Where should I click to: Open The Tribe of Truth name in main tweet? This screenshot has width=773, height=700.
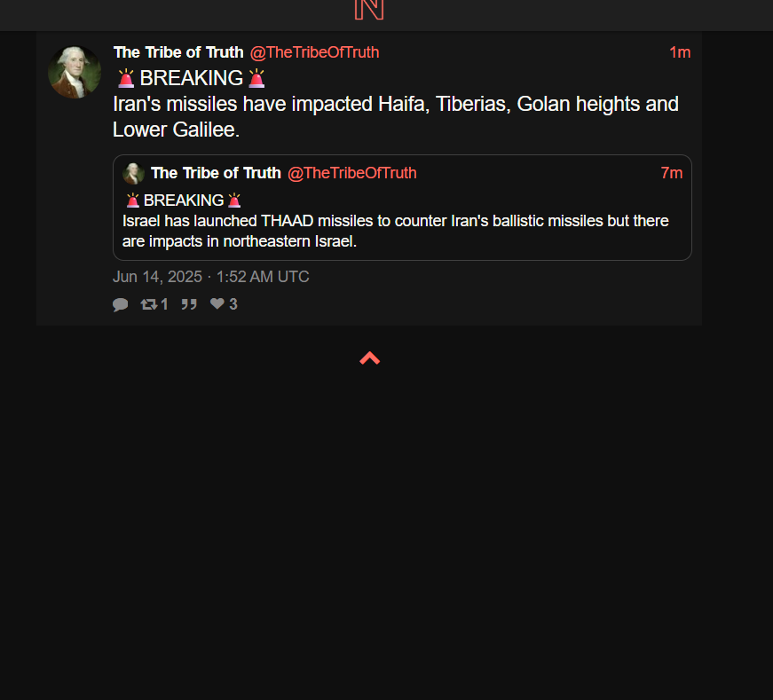click(178, 52)
